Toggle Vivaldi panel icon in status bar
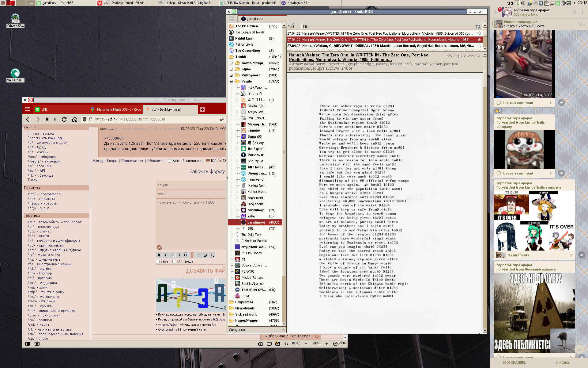The width and height of the screenshot is (588, 368). click(x=28, y=344)
